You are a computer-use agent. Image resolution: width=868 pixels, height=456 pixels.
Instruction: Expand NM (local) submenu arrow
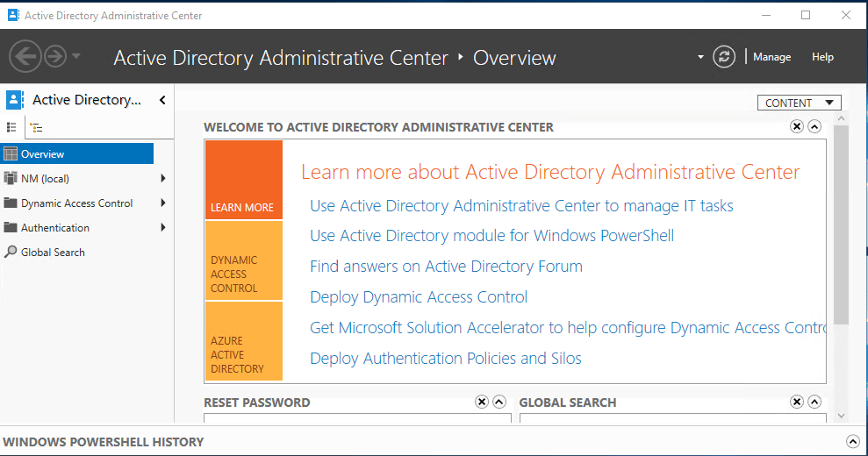coord(162,178)
